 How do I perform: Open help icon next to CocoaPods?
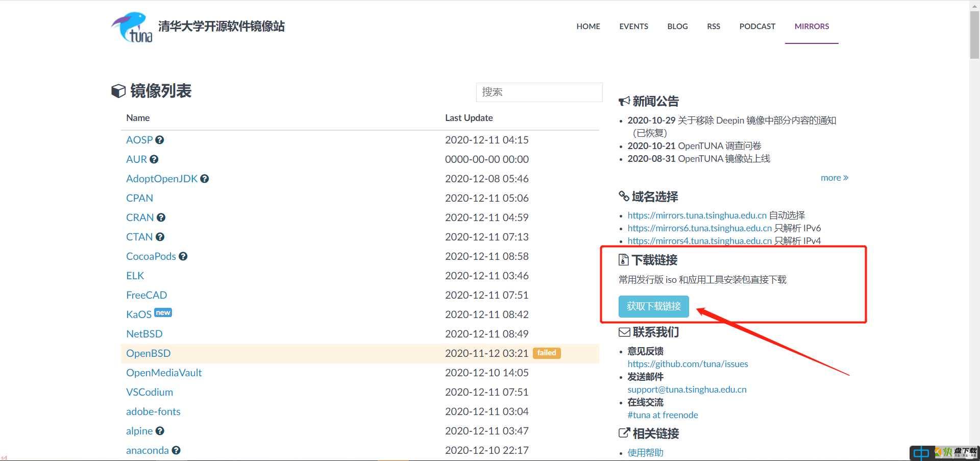183,256
